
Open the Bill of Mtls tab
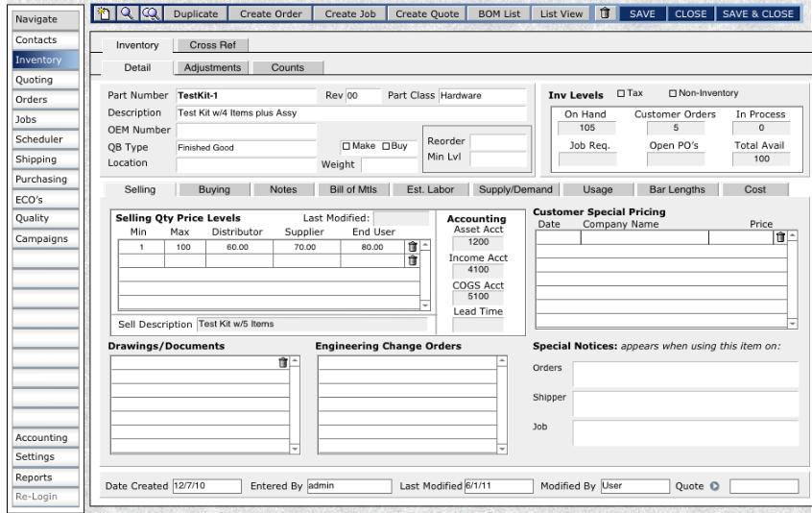click(353, 189)
